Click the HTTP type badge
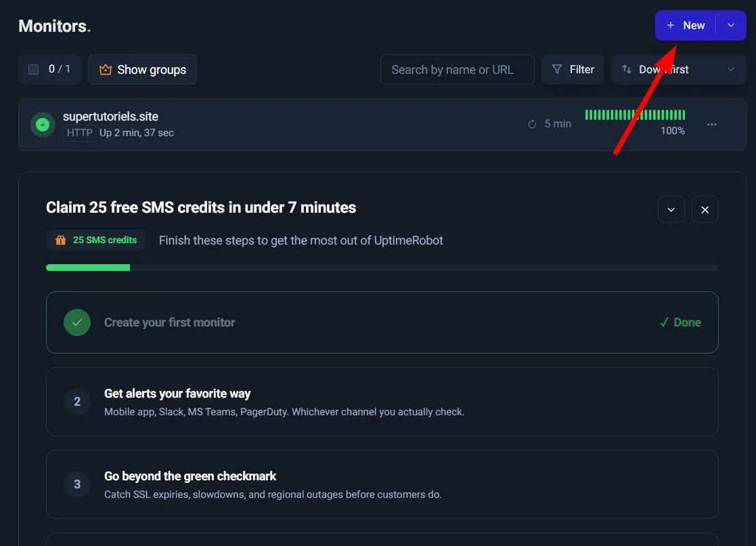The width and height of the screenshot is (756, 546). 80,133
